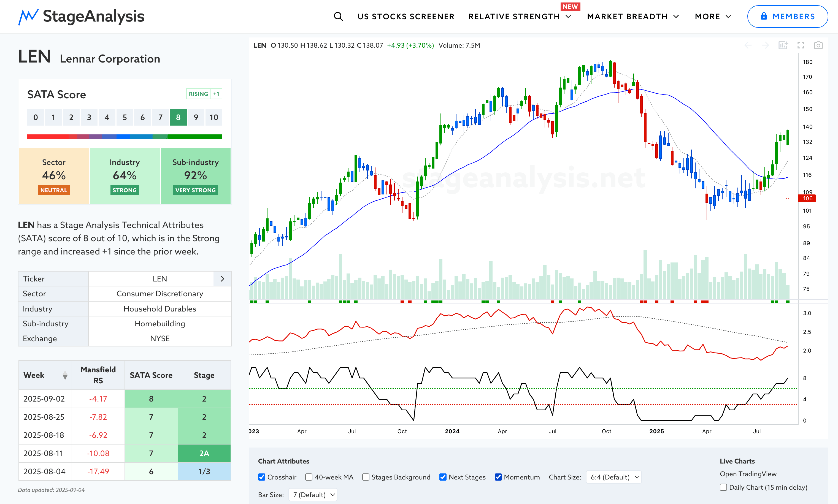The height and width of the screenshot is (504, 838).
Task: Open the More menu label
Action: tap(707, 17)
